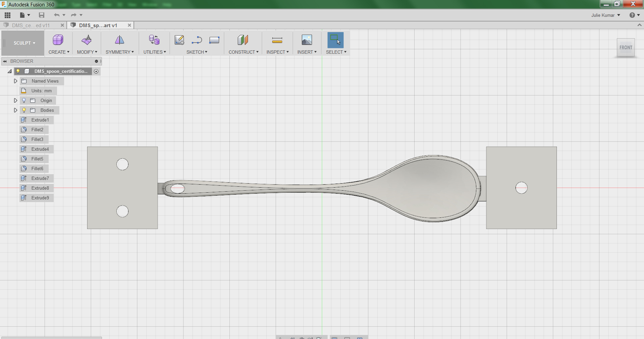
Task: Open the SKETCH menu
Action: [x=197, y=52]
